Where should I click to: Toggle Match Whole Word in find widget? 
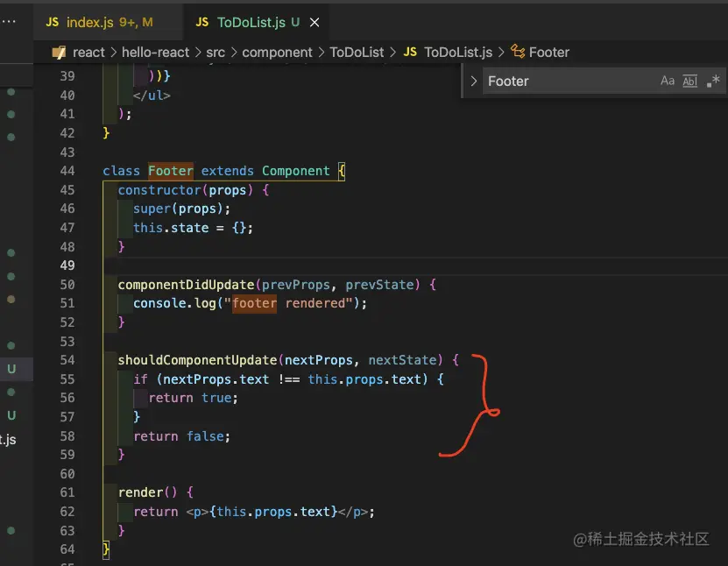pos(690,81)
